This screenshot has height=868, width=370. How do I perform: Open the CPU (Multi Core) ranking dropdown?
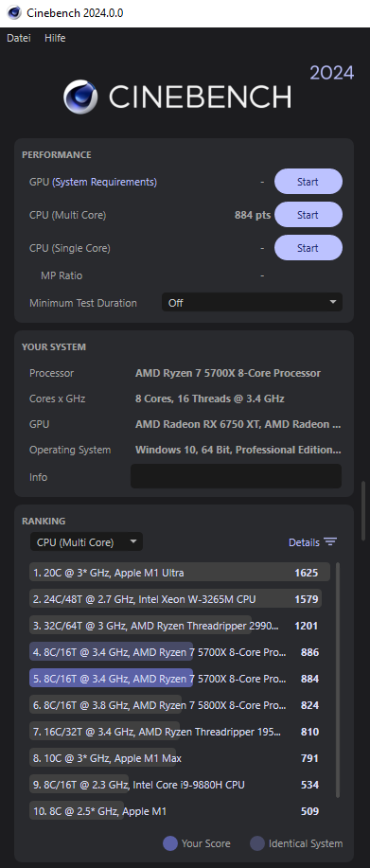(86, 542)
